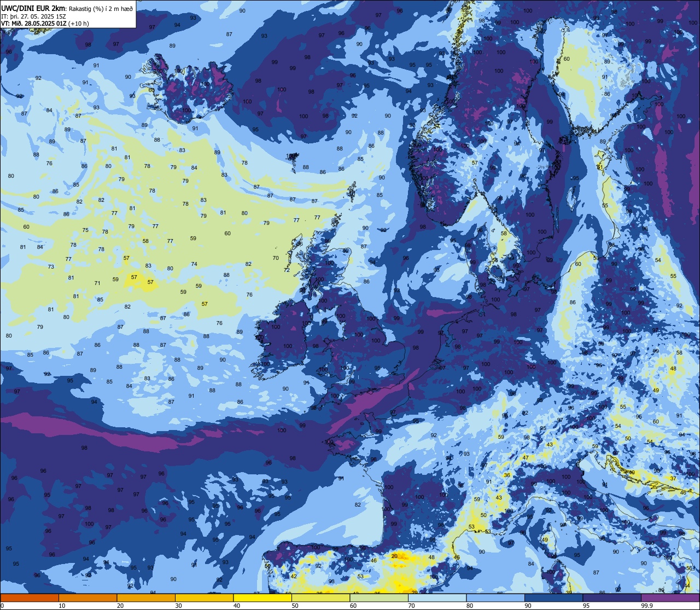Click the "10" label on the legend scale

point(62,605)
